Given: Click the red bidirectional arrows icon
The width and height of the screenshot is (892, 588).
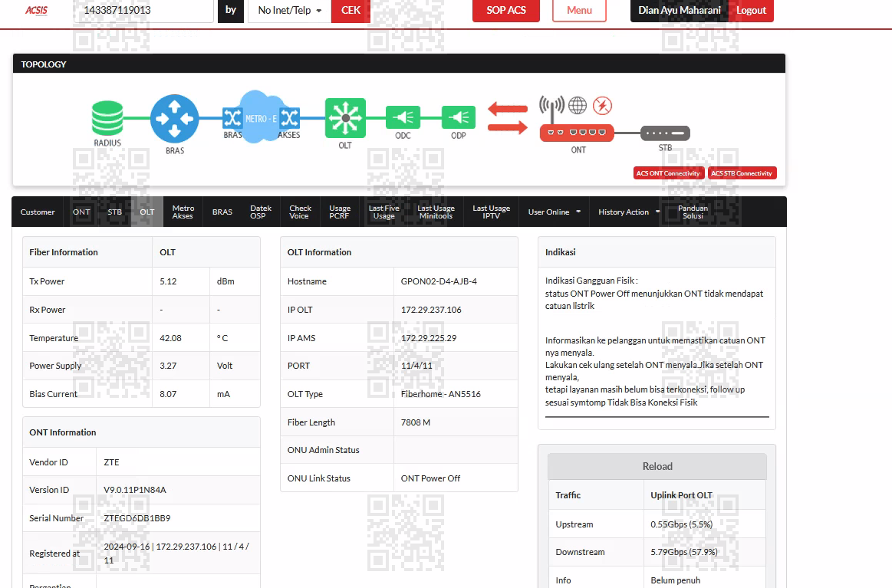Looking at the screenshot, I should coord(508,118).
